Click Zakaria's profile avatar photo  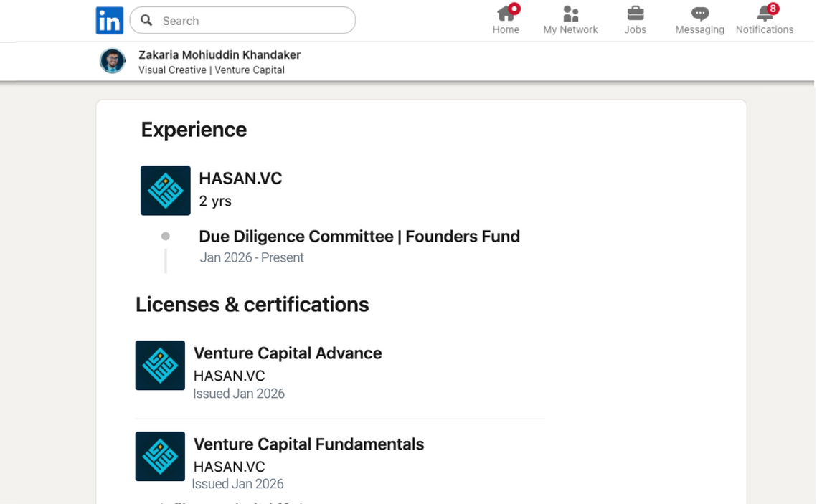click(113, 62)
